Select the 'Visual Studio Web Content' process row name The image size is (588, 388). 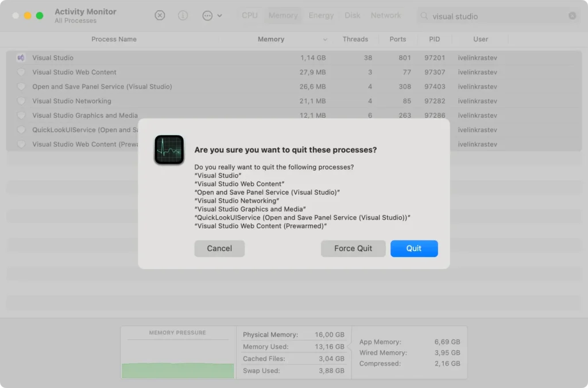(74, 72)
